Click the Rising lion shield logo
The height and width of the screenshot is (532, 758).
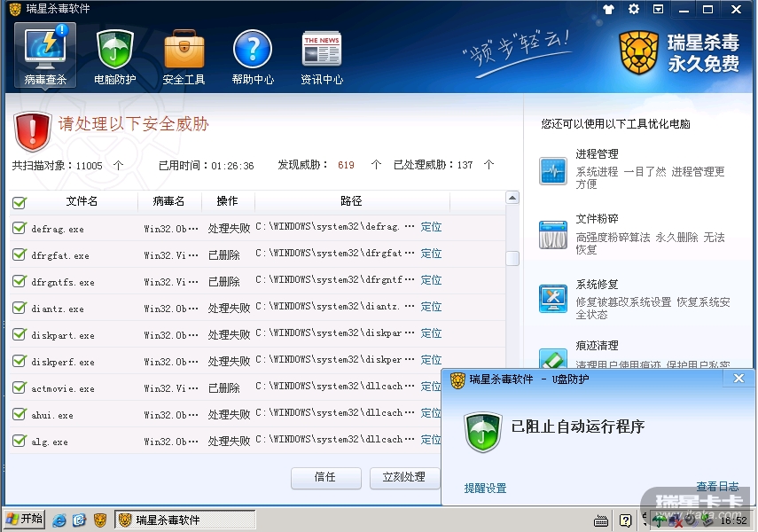(x=638, y=52)
